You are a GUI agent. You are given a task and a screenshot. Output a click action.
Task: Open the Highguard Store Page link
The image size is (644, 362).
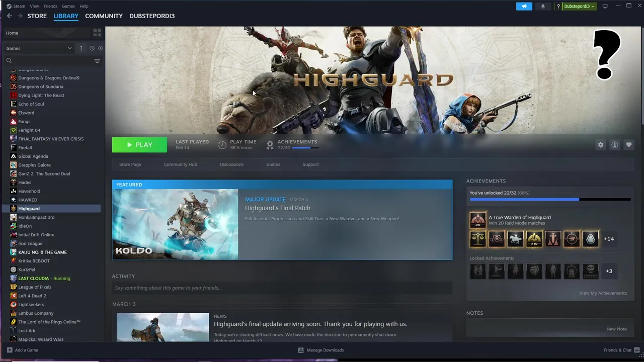130,164
